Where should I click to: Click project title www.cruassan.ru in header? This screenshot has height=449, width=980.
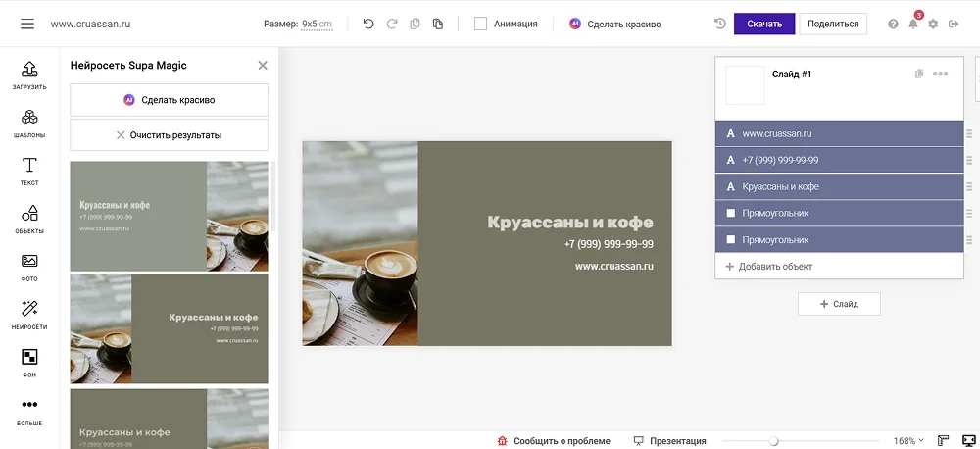(90, 24)
